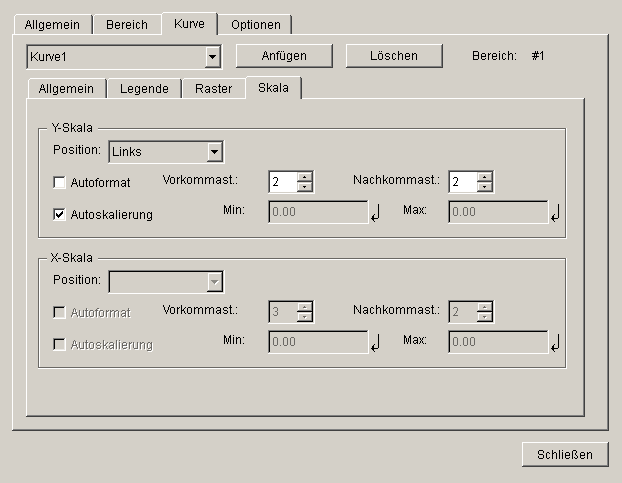This screenshot has width=622, height=483.
Task: Open the Legende sub-tab
Action: [144, 88]
